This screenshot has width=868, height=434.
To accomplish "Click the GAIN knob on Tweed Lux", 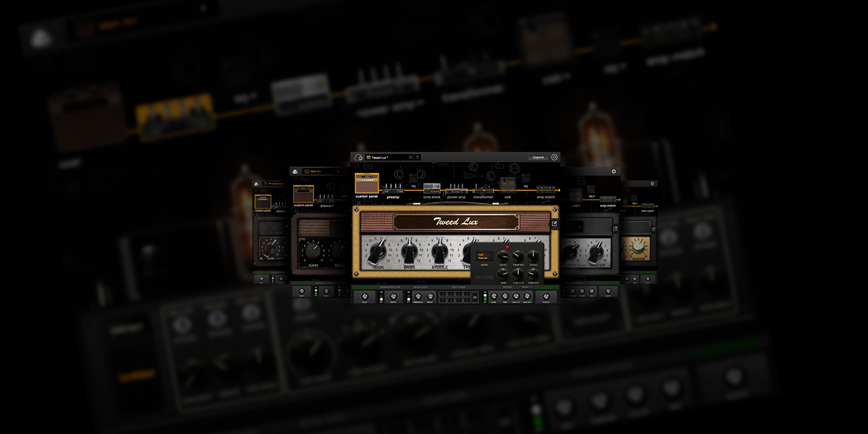I will 377,253.
